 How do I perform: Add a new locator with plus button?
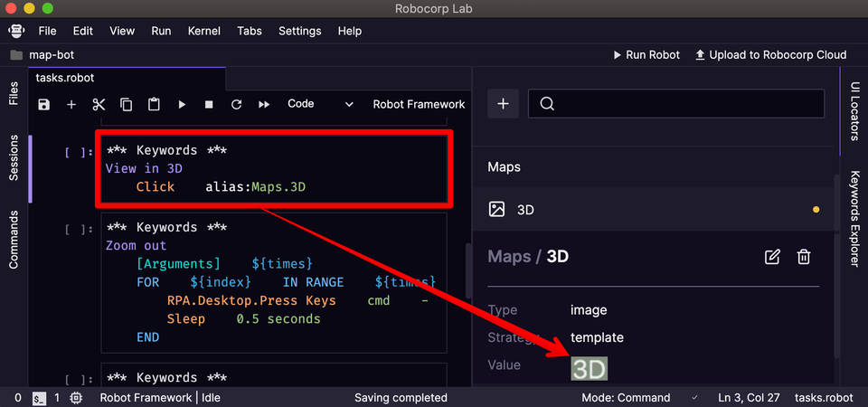[504, 104]
